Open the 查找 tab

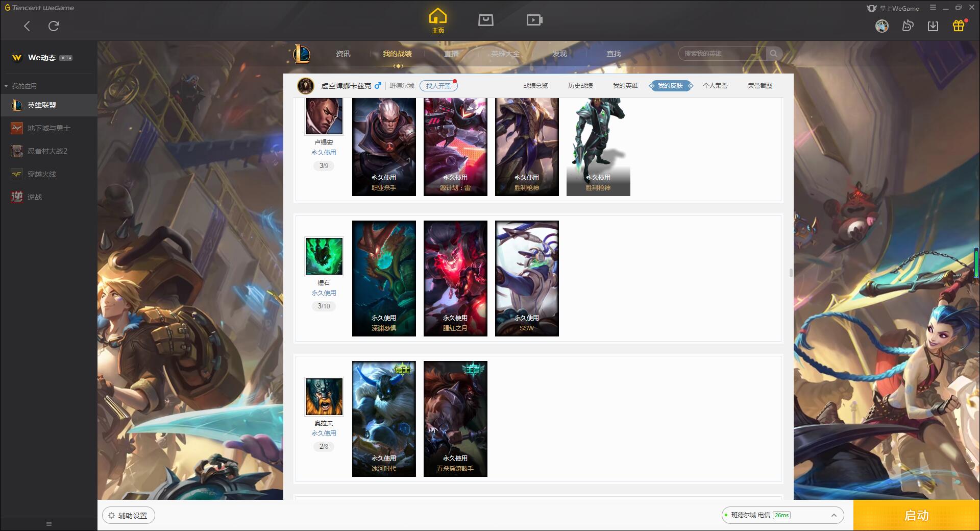coord(614,54)
